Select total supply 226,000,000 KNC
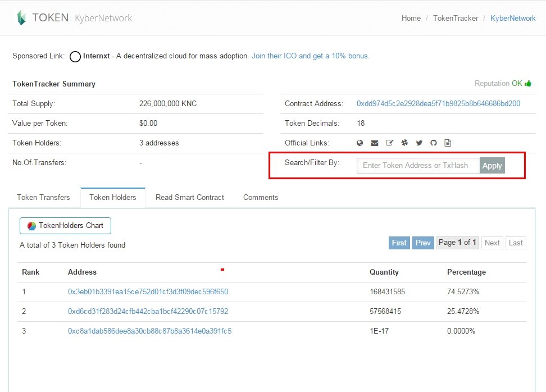The height and width of the screenshot is (392, 546). click(x=168, y=103)
